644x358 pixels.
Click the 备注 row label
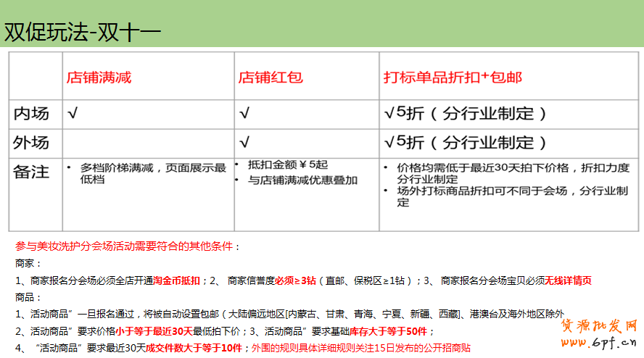[32, 172]
